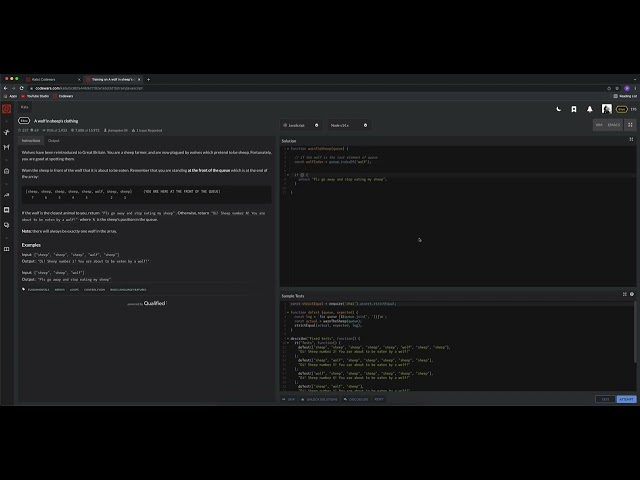Open the kata author profile link

(x=116, y=131)
